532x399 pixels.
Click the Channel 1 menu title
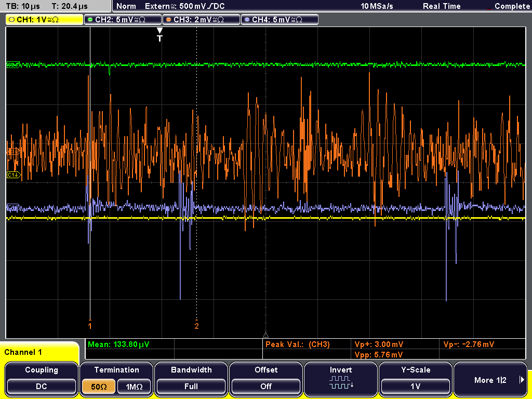coord(23,352)
